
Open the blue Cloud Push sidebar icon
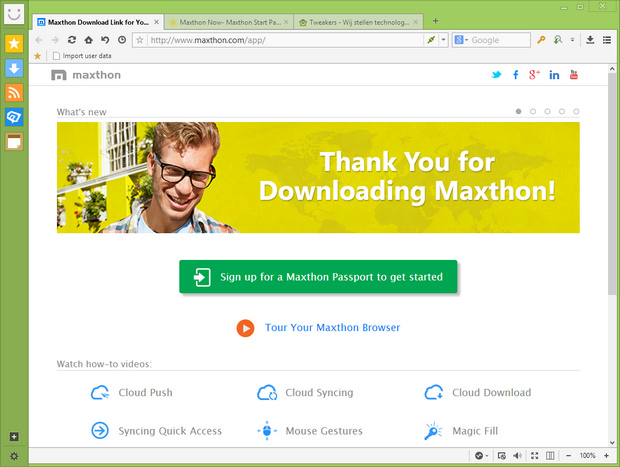(14, 117)
